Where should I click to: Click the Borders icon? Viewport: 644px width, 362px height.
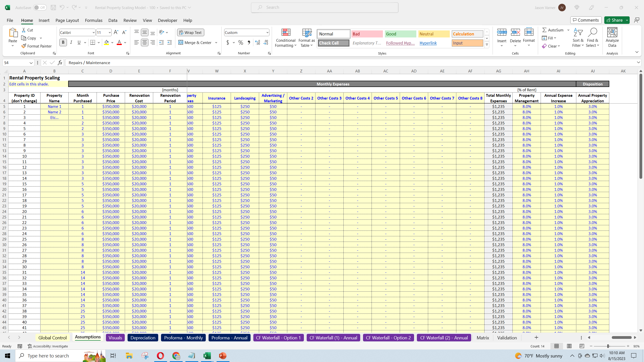[x=93, y=42]
